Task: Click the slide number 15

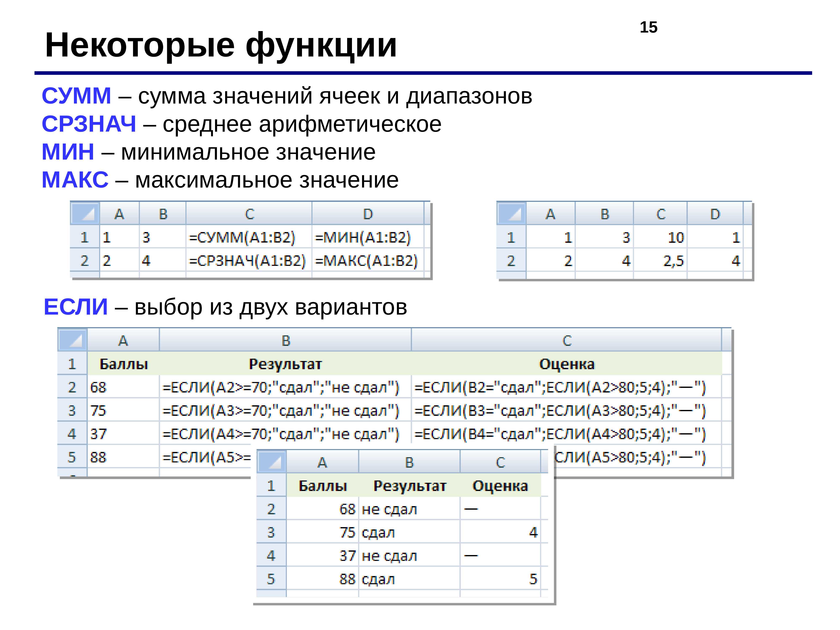Action: tap(649, 27)
